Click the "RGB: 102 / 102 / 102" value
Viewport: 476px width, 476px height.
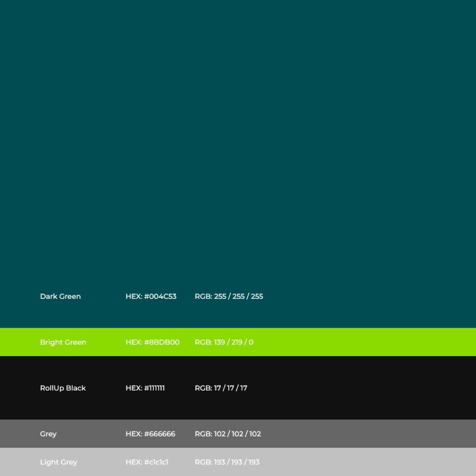pyautogui.click(x=228, y=434)
